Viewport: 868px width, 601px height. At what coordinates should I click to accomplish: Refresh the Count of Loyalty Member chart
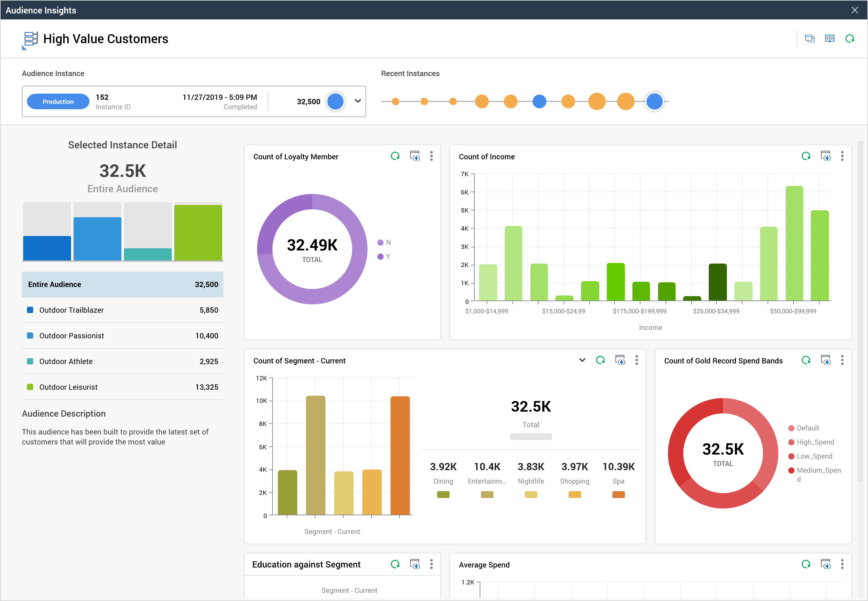coord(395,156)
